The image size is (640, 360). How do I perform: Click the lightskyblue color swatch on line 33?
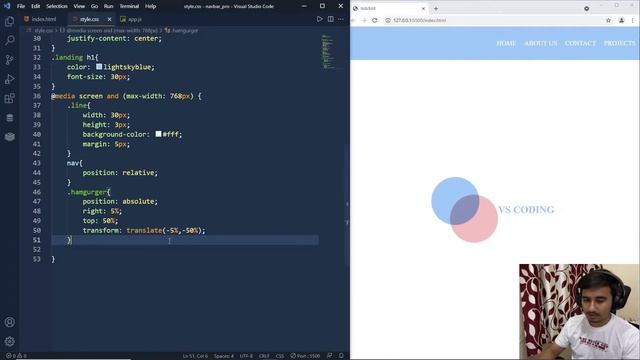[x=99, y=67]
